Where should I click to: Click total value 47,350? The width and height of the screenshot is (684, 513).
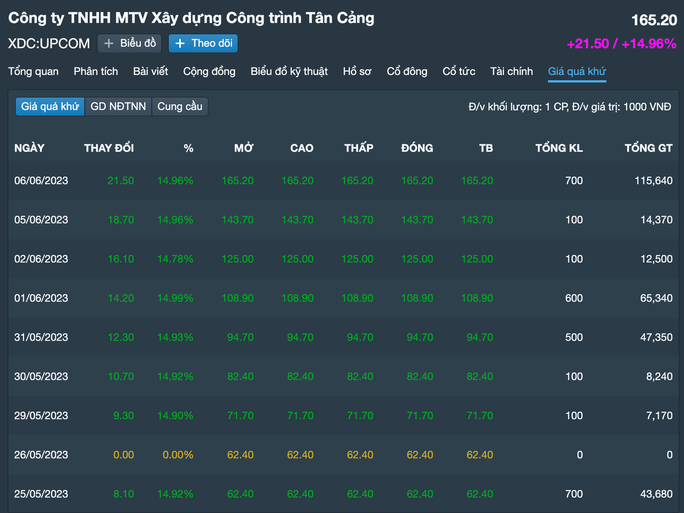656,337
